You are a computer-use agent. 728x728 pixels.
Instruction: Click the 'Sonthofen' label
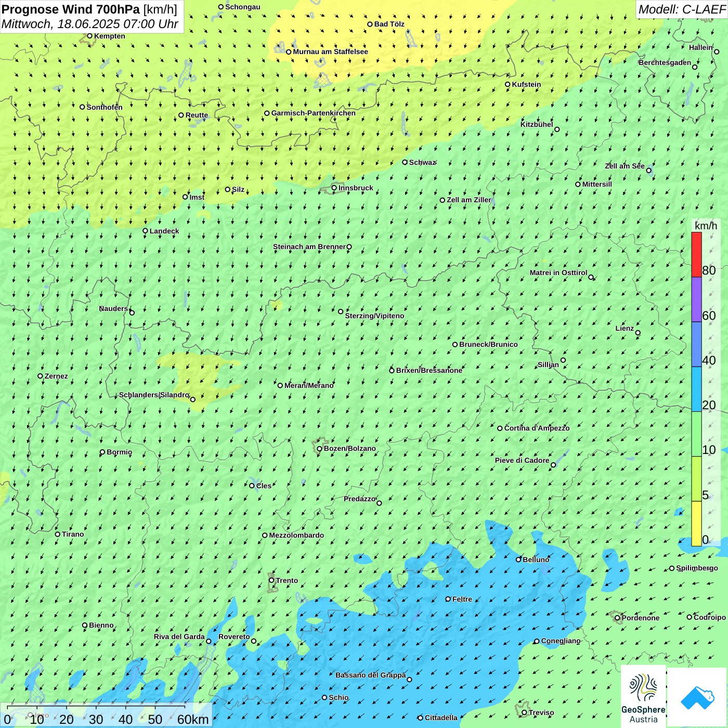105,107
